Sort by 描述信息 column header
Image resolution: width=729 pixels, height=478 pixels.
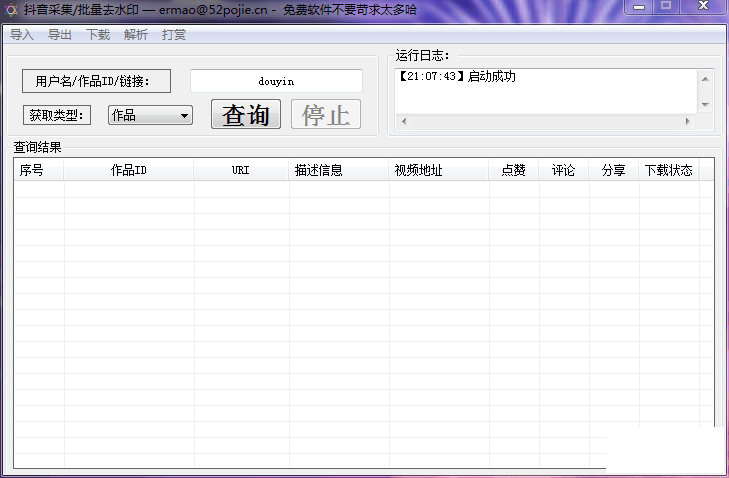338,170
